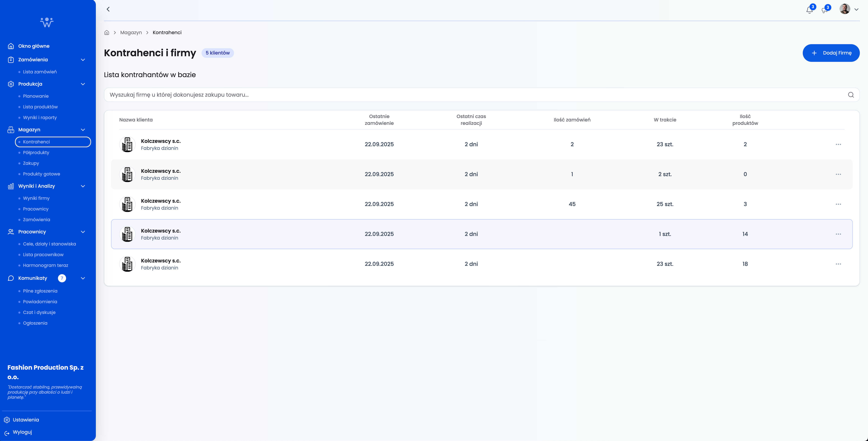This screenshot has width=868, height=441.
Task: Click Wyloguj at sidebar bottom
Action: 22,432
